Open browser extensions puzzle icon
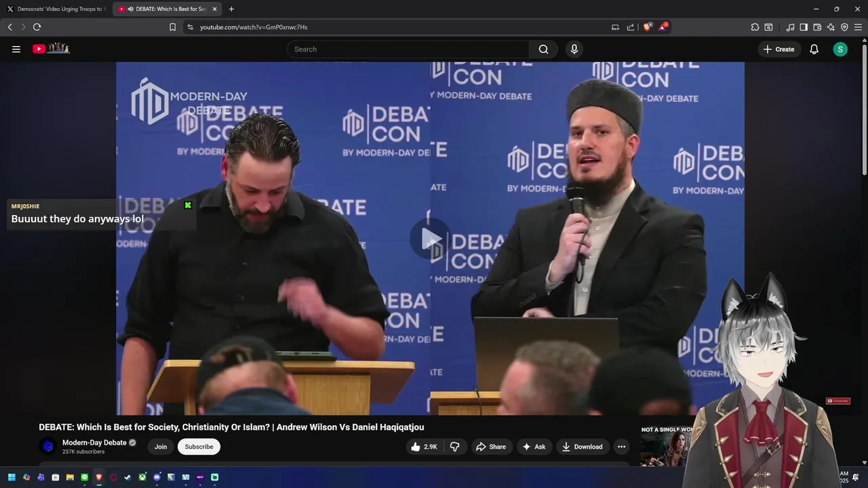 pos(755,27)
